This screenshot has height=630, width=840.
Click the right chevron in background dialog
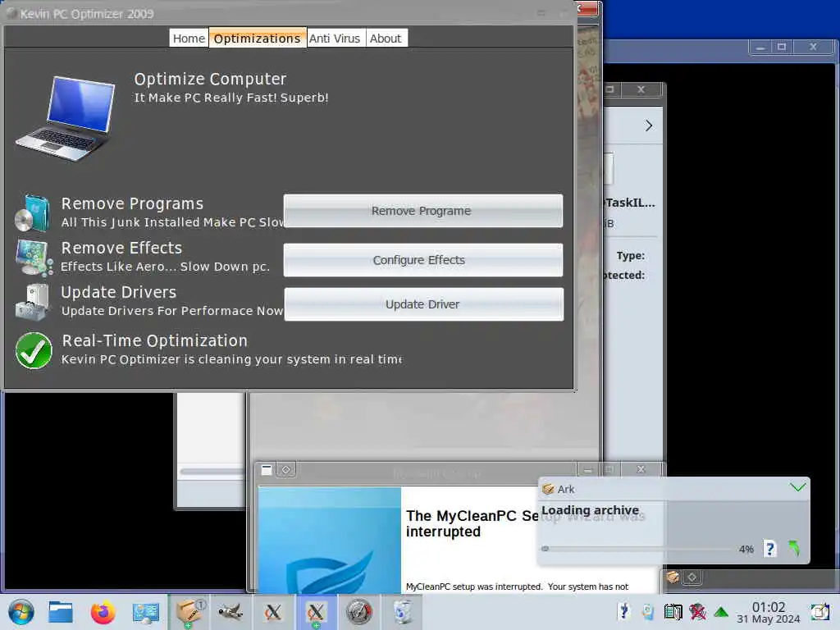pos(649,126)
